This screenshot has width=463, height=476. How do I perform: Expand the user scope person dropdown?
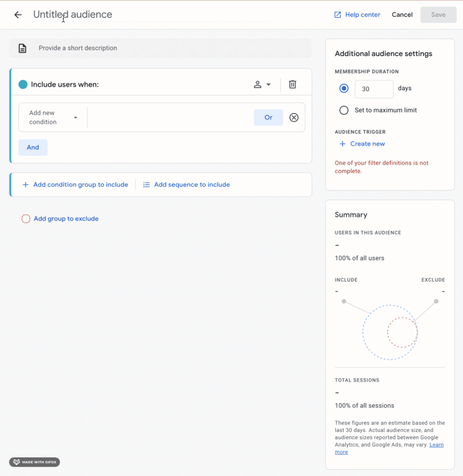click(x=262, y=85)
